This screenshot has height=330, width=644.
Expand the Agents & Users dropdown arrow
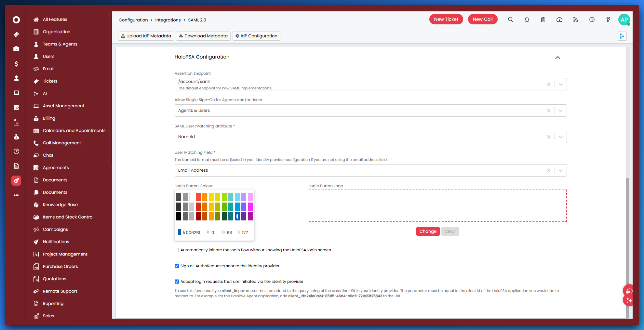click(x=561, y=111)
